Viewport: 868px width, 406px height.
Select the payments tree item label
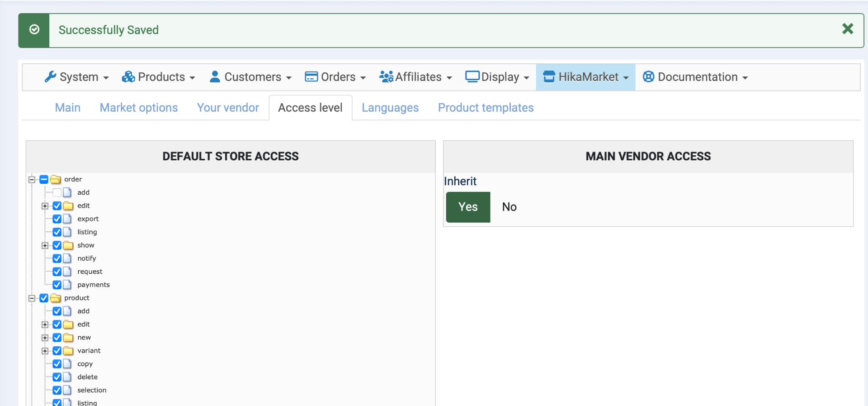click(x=93, y=285)
